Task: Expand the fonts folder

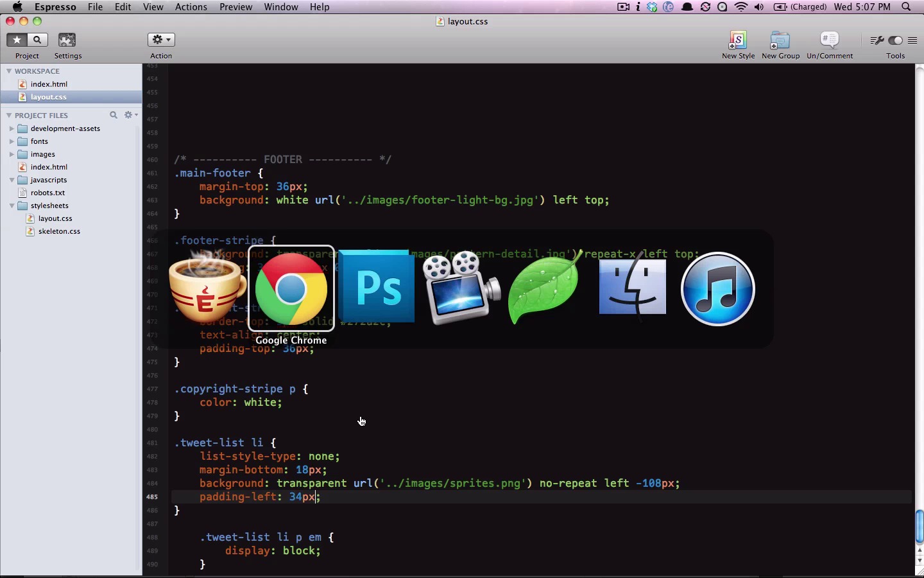Action: pos(12,141)
